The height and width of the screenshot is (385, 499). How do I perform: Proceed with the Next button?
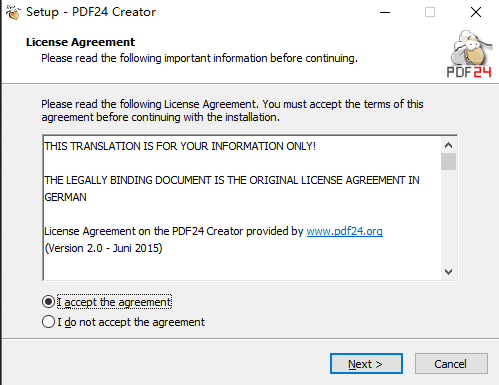[x=366, y=364]
